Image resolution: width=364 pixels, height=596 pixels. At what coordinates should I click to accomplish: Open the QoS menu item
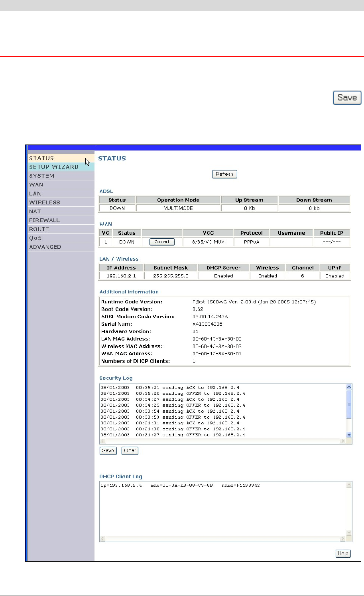click(61, 238)
